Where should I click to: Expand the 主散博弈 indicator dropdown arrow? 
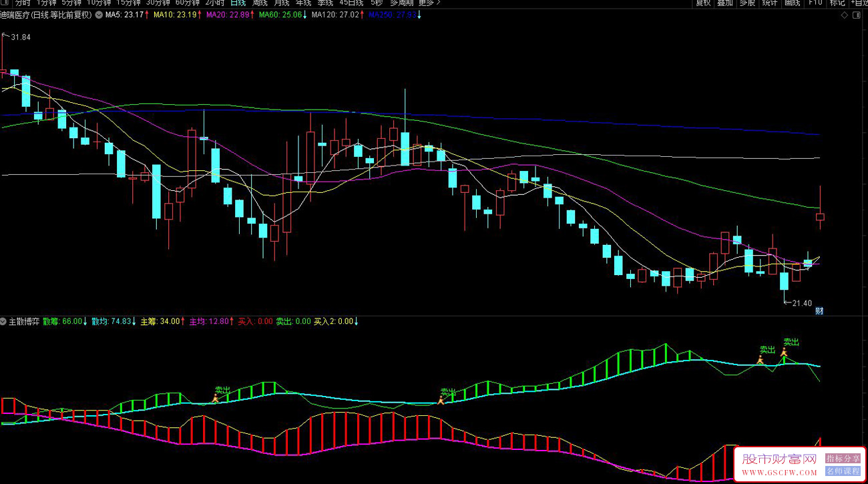3,321
